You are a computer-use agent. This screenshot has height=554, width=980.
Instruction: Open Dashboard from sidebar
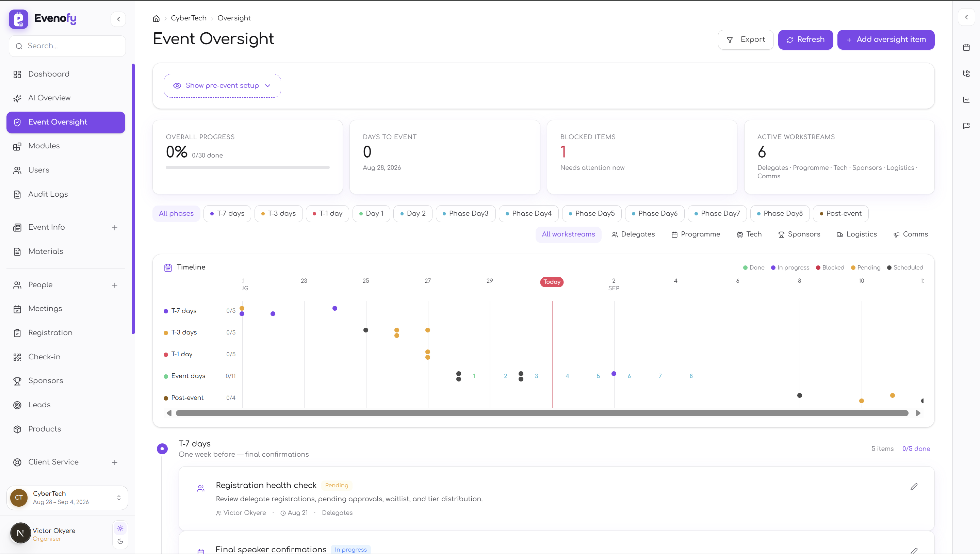point(66,74)
